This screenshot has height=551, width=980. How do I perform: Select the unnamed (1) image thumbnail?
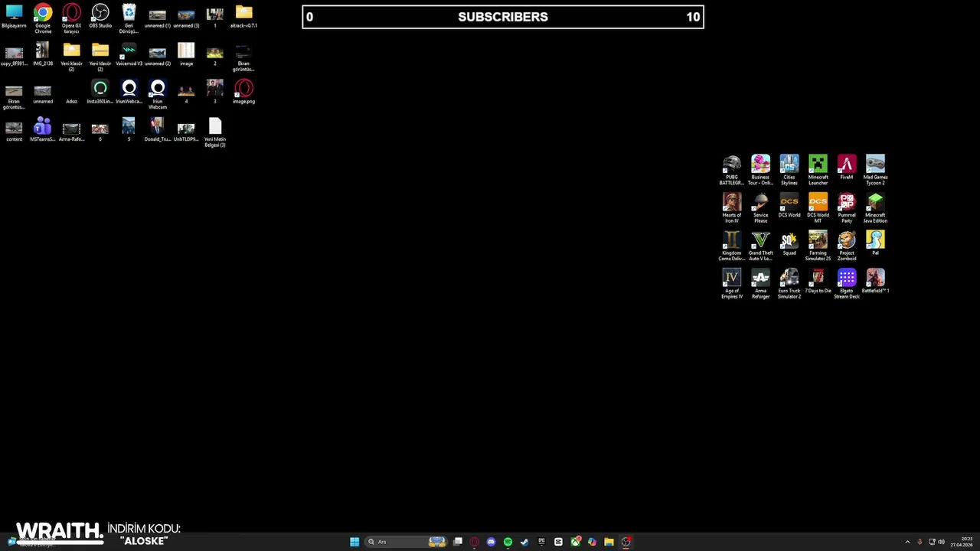158,18
